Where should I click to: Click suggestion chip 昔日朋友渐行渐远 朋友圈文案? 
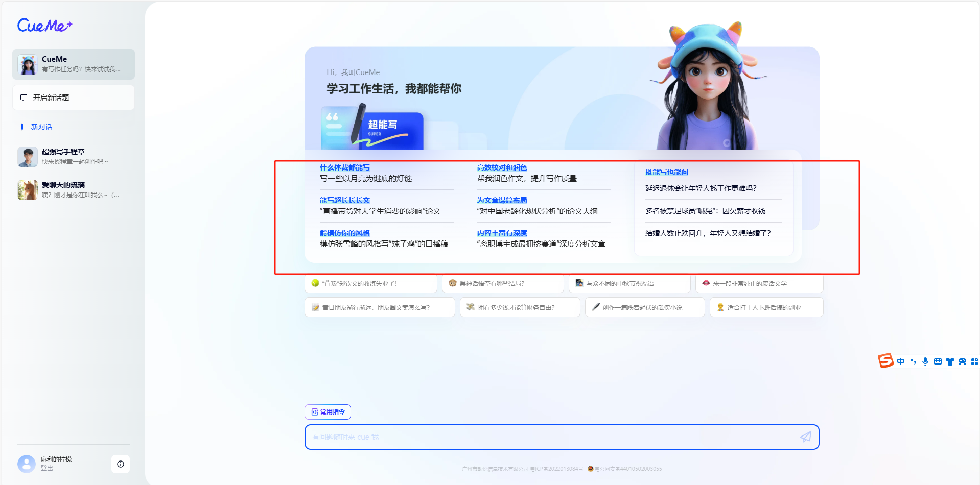coord(380,307)
